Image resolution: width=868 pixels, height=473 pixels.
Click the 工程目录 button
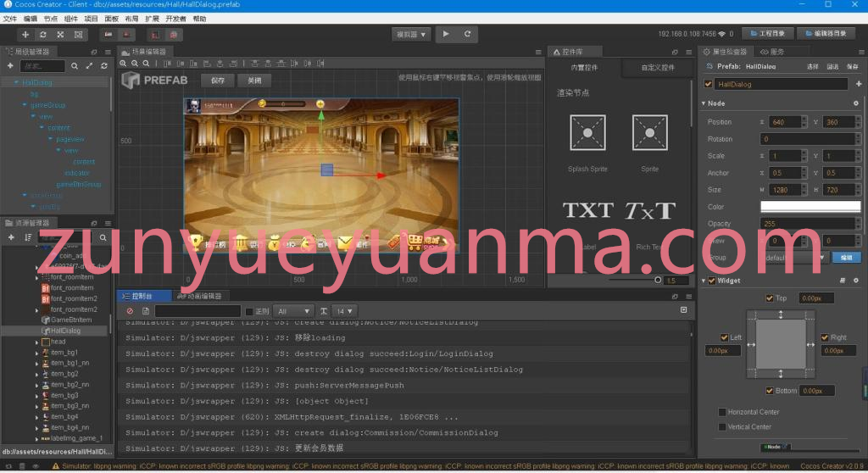click(x=768, y=34)
